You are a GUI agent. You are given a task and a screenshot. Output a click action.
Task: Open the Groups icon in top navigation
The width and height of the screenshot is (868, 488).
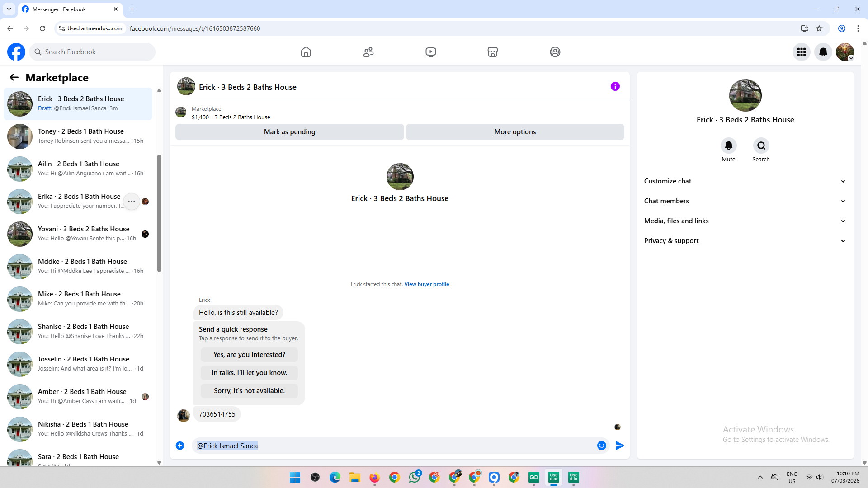555,52
